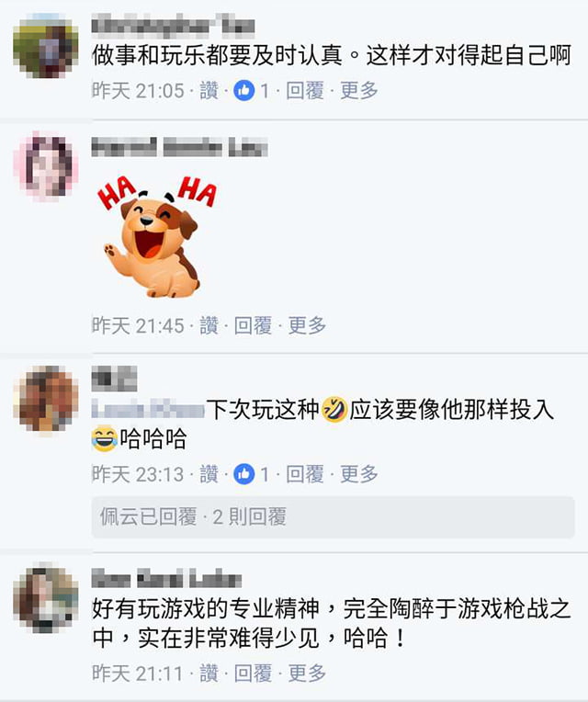Click the tears-of-joy emoji before 哈哈哈
This screenshot has height=702, width=588.
click(x=105, y=439)
